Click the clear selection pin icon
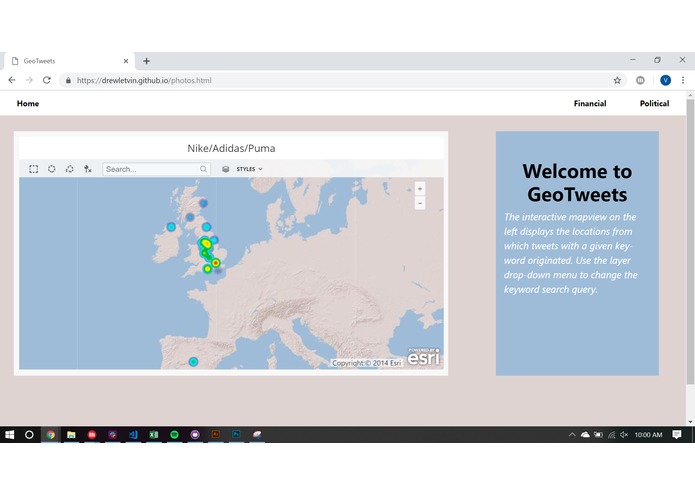 pos(88,169)
